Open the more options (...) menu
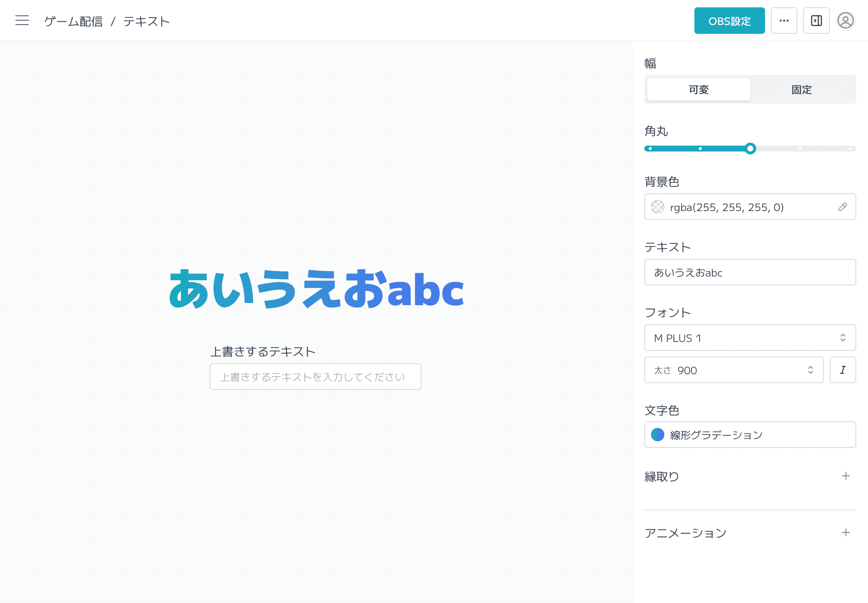 tap(784, 21)
